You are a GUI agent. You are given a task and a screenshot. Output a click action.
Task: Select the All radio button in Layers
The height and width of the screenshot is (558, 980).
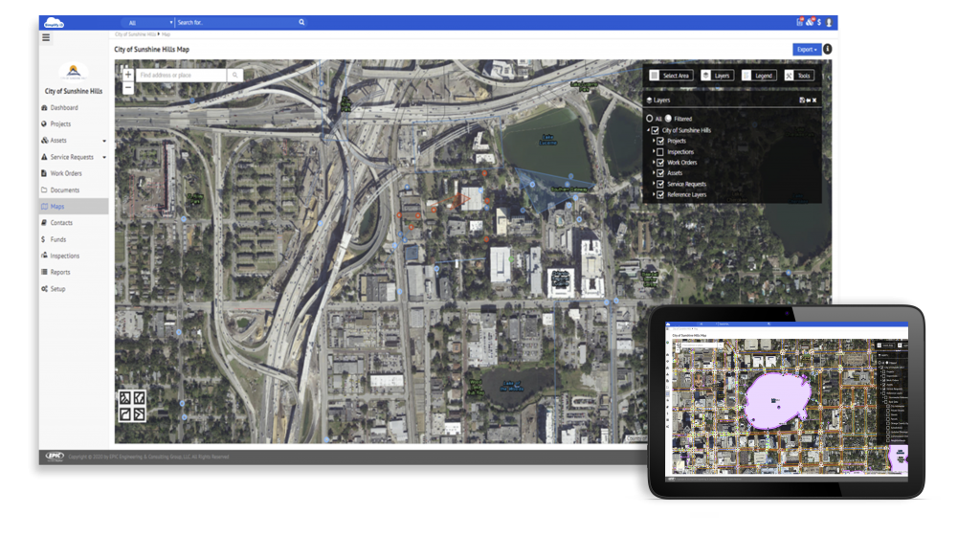[x=649, y=119]
